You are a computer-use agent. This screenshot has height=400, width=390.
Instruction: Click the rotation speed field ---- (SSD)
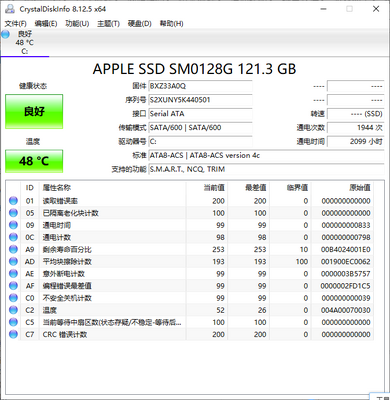(356, 114)
